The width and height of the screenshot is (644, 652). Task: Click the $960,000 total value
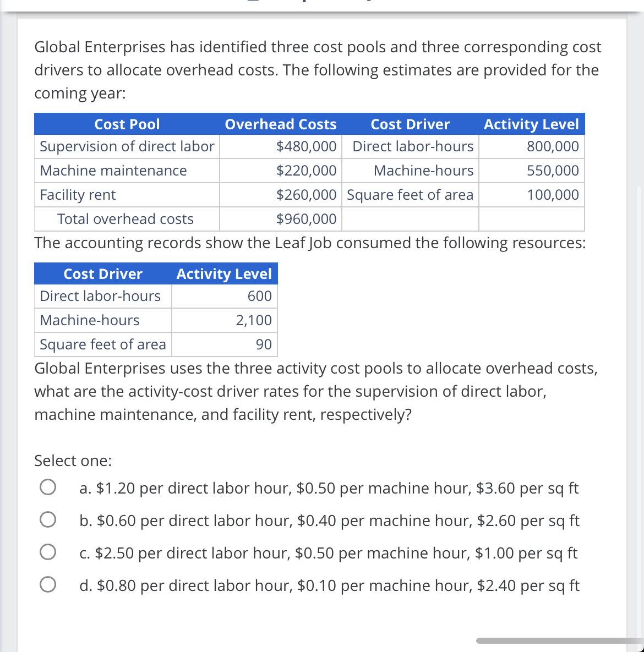coord(307,219)
